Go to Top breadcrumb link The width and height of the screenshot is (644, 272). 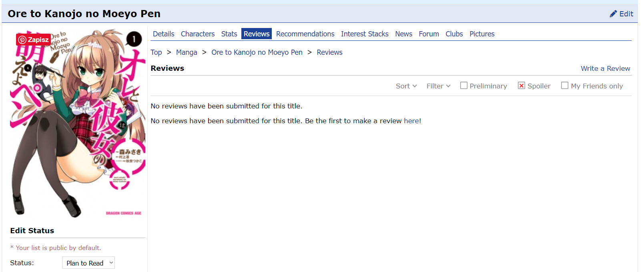click(x=156, y=52)
